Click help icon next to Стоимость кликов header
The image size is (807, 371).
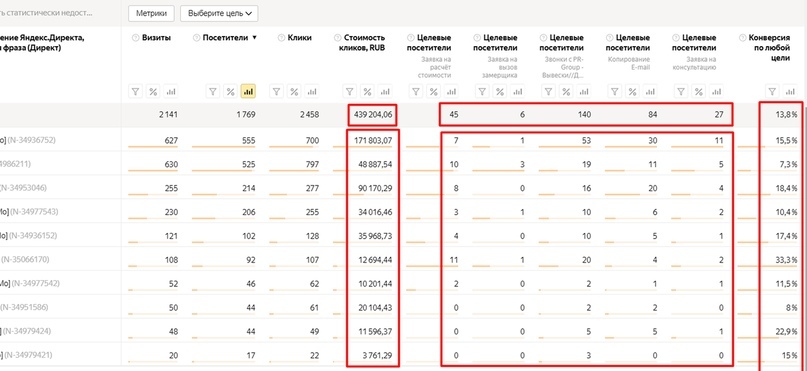pos(338,38)
